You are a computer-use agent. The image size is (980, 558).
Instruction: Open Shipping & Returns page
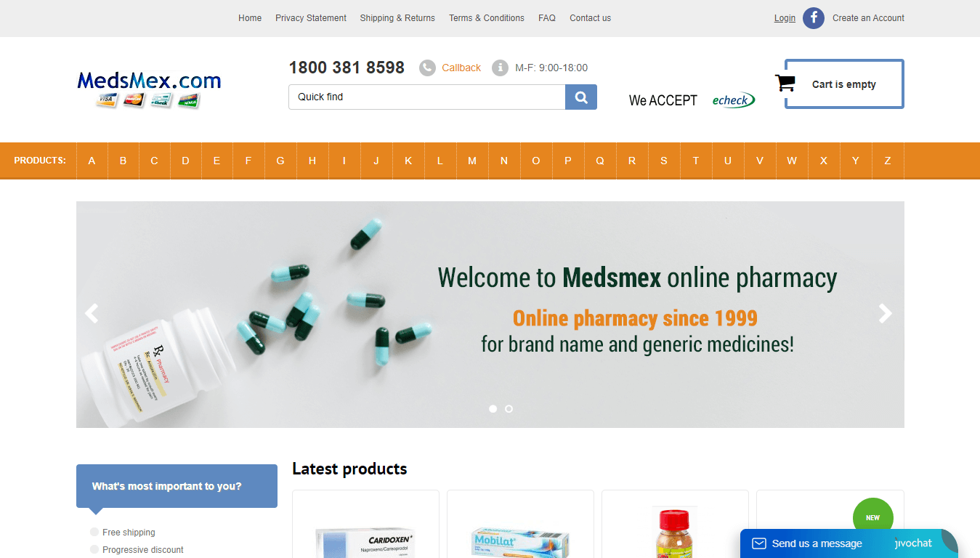397,18
